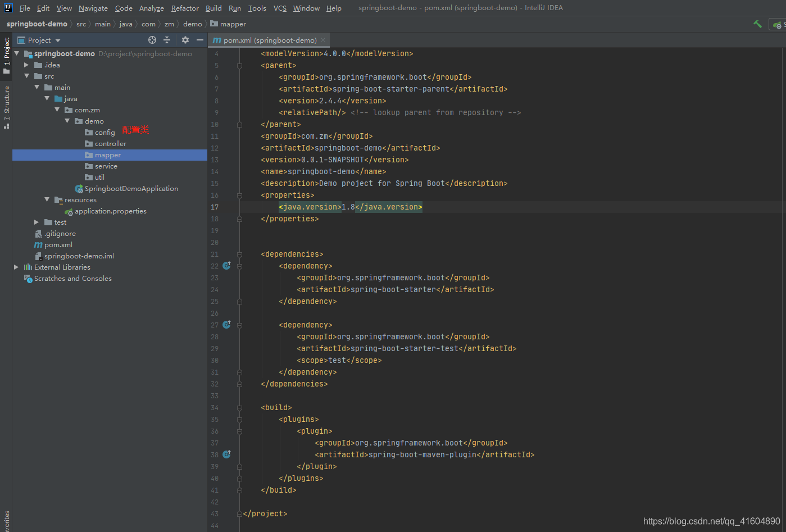
Task: Click src breadcrumb in navigation bar
Action: 81,24
